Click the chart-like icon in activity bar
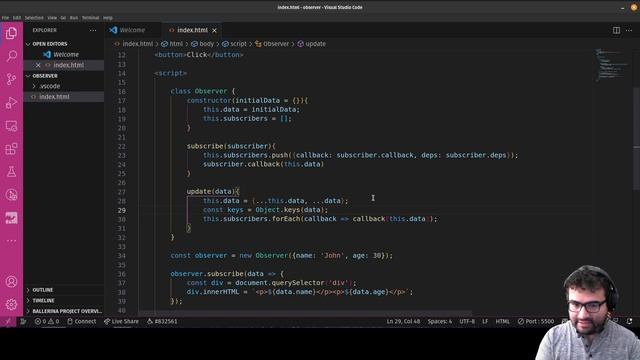640x360 pixels. pyautogui.click(x=11, y=218)
